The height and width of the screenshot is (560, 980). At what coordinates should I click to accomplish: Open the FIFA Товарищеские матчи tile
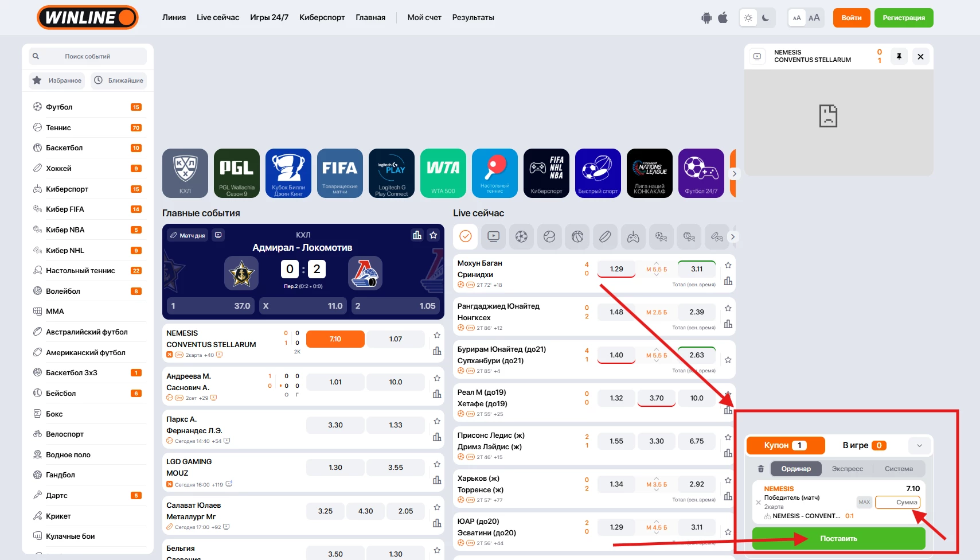[340, 173]
